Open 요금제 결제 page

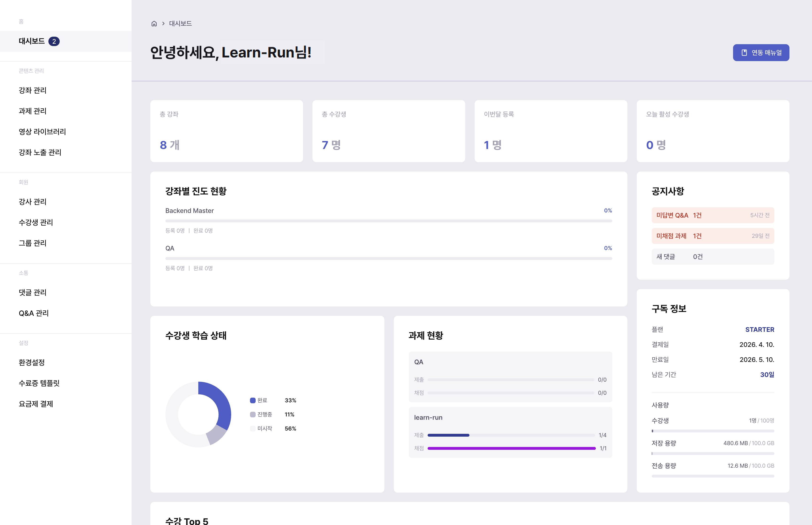36,404
